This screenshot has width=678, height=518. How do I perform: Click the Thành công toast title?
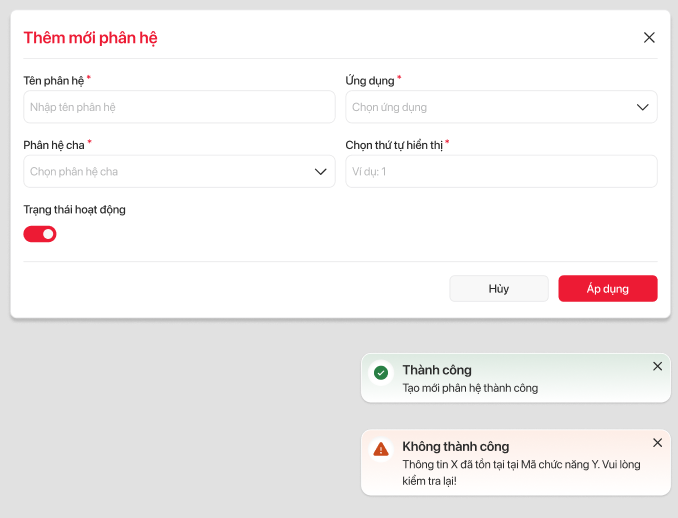click(x=437, y=370)
